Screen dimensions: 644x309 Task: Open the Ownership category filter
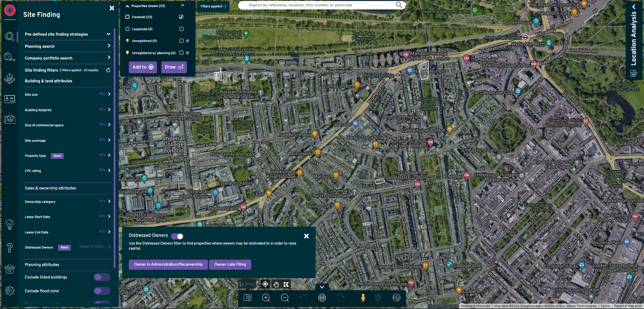(67, 202)
